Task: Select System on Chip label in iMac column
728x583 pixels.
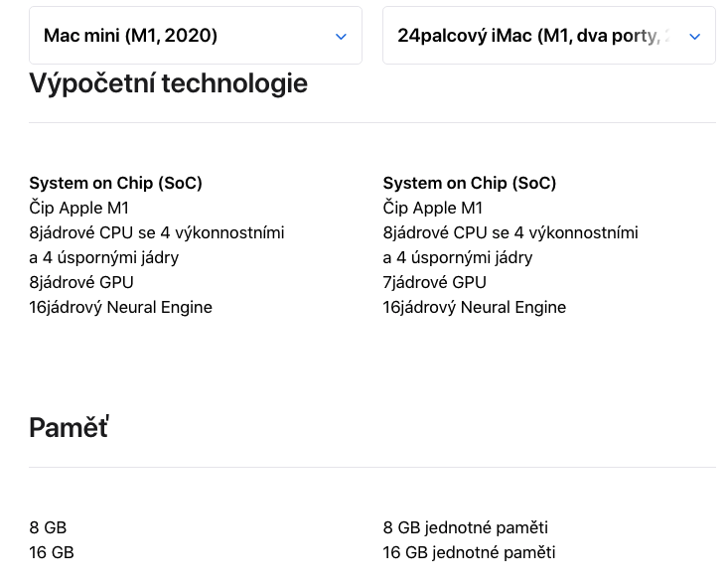Action: click(x=469, y=183)
